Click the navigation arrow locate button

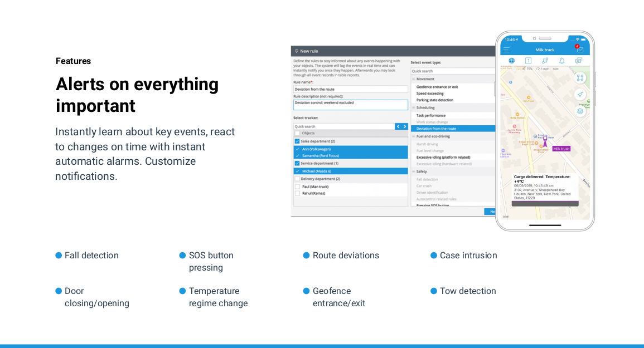click(580, 95)
